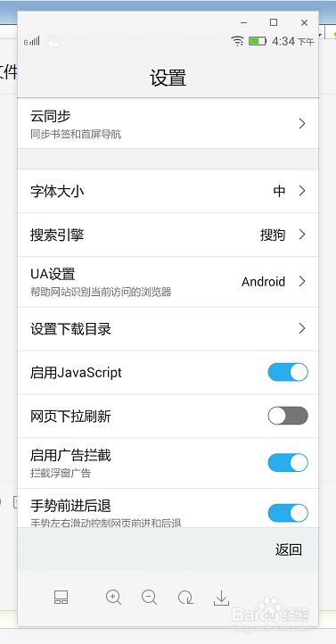Viewport: 336px width, 644px height.
Task: Open the 搜索引擎 chevron next to 搜狗
Action: point(302,235)
